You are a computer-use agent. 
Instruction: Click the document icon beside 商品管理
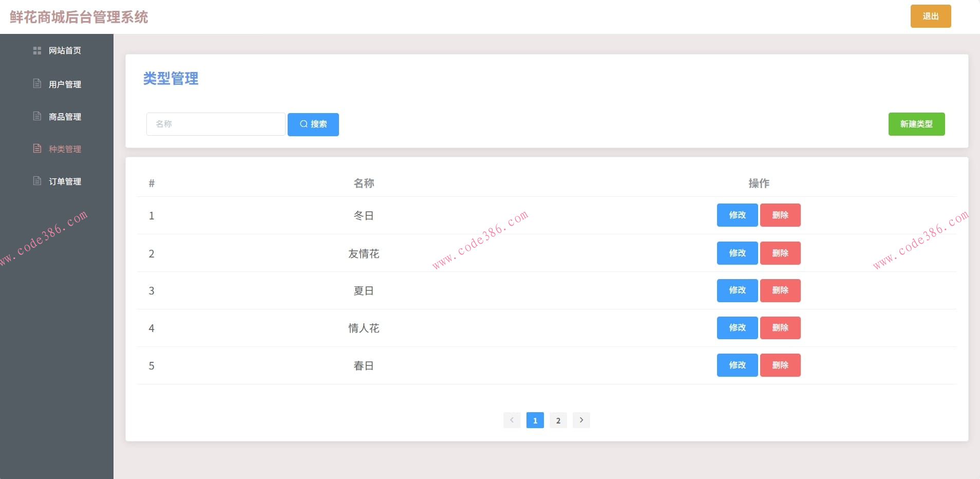tap(37, 116)
